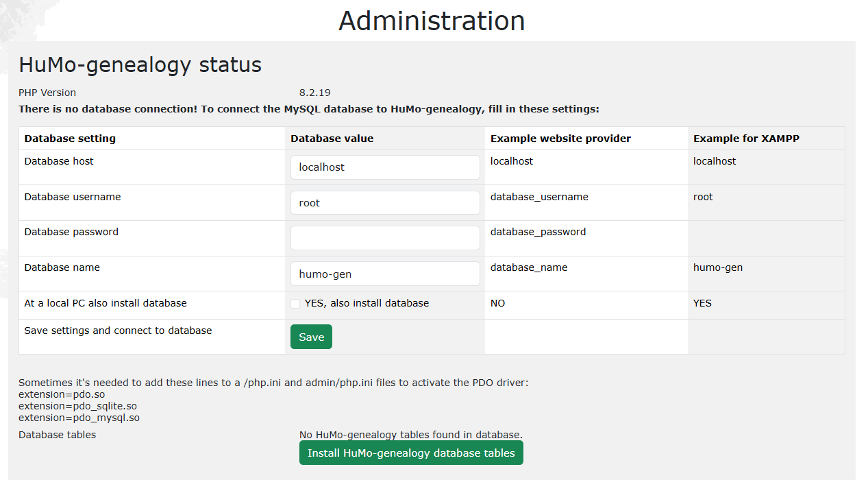The image size is (868, 491).
Task: Install HuMo-genealogy database tables
Action: [411, 453]
